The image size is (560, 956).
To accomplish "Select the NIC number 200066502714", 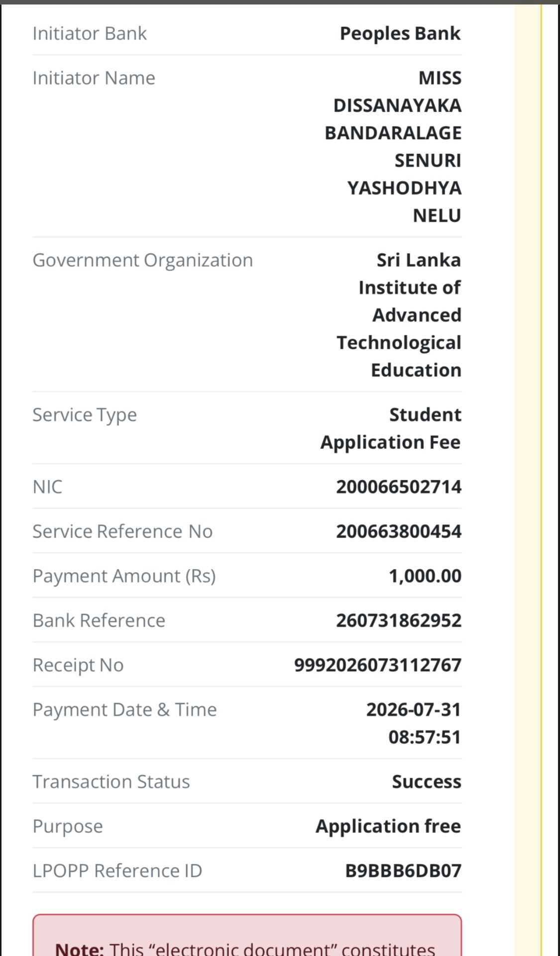I will (399, 487).
